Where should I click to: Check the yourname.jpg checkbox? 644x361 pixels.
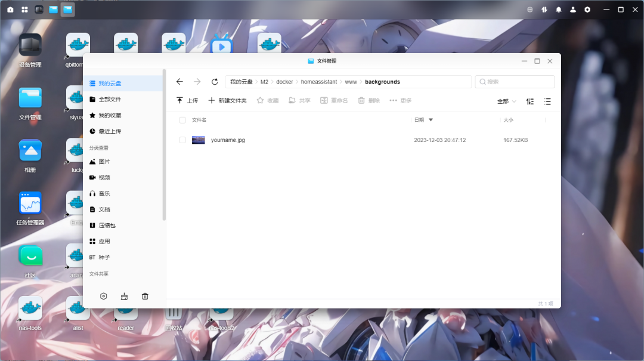tap(182, 140)
